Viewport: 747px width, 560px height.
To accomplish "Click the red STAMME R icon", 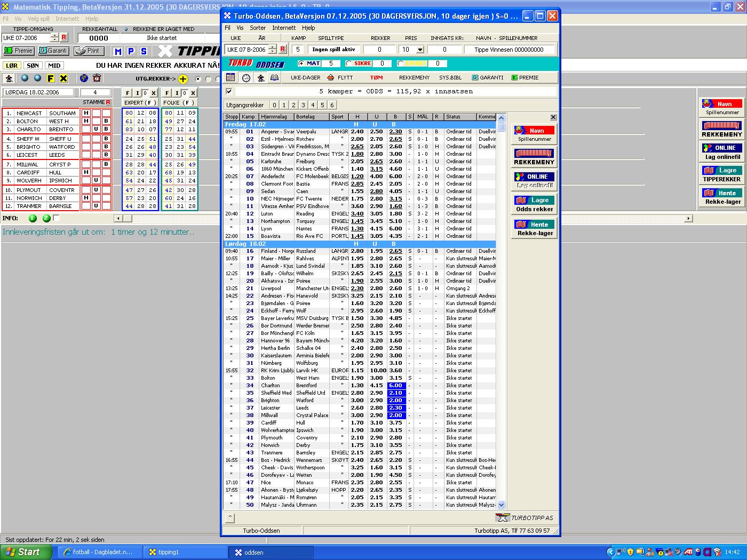I will (108, 102).
